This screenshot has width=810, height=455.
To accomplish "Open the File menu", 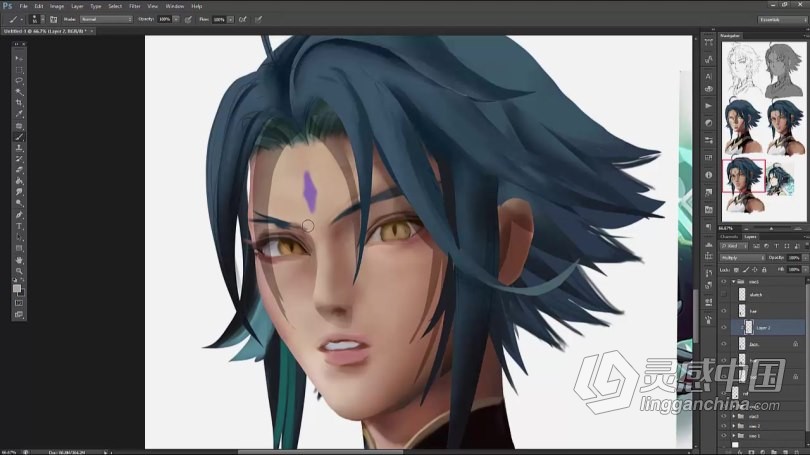I will [23, 6].
